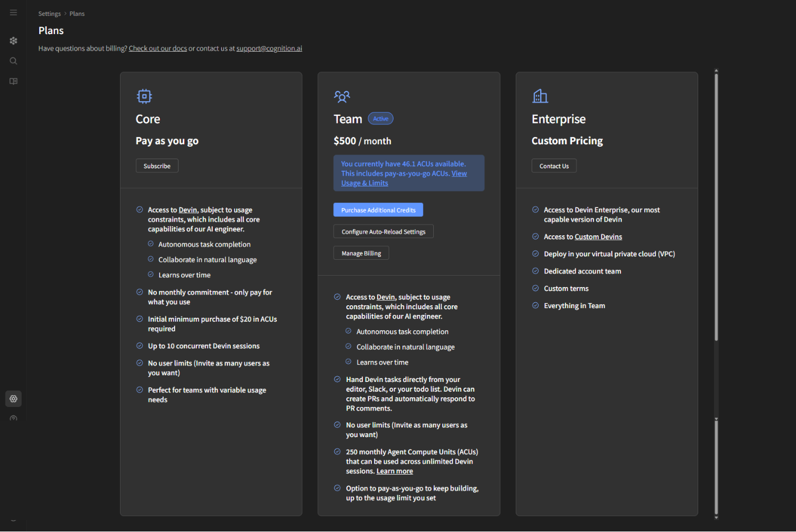Open the Custom Devins link
Image resolution: width=796 pixels, height=532 pixels.
[x=598, y=237]
